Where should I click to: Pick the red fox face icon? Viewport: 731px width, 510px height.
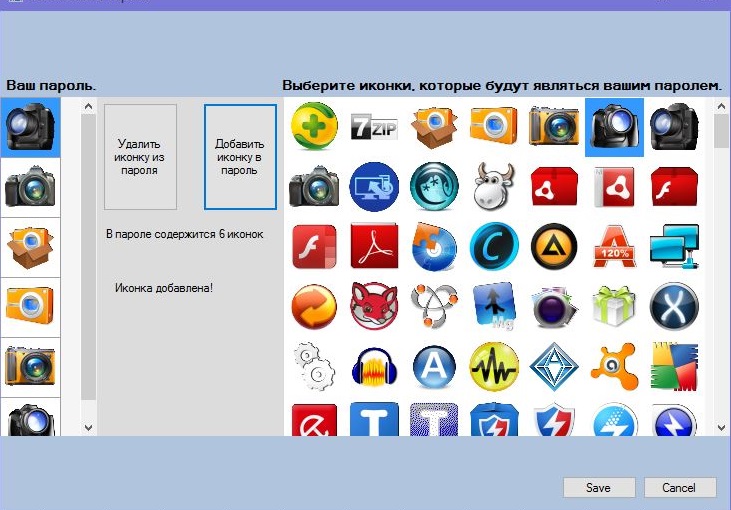pos(374,306)
